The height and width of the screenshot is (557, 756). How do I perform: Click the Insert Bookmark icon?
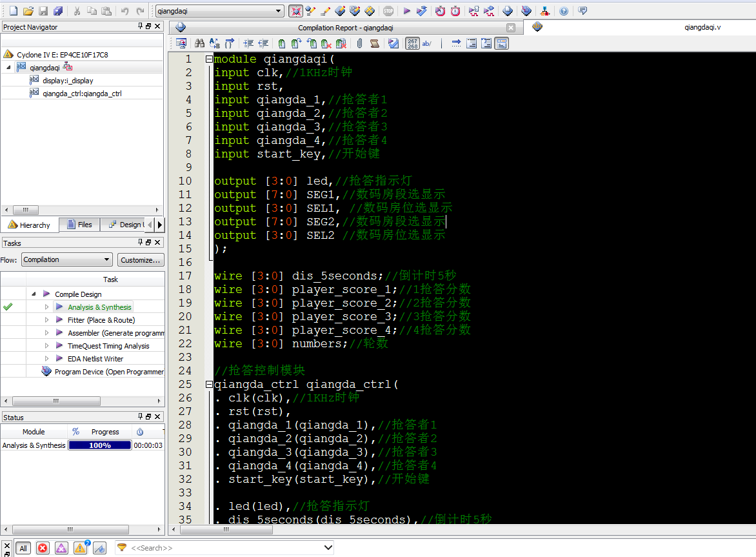click(282, 43)
